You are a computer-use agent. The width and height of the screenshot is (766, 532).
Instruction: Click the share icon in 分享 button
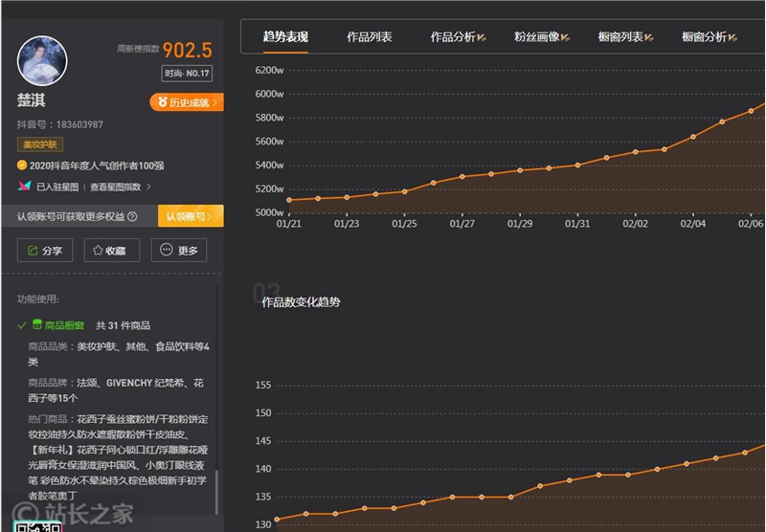pyautogui.click(x=33, y=251)
